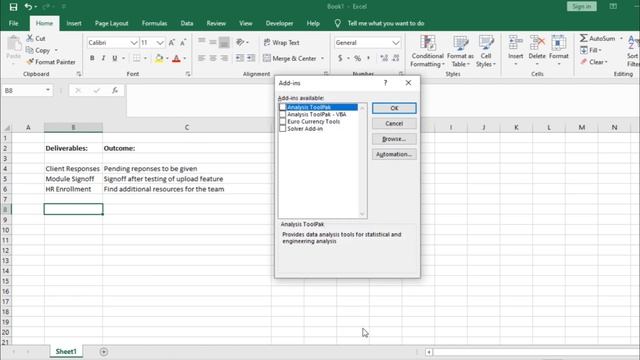Apply Percent Style format
The height and width of the screenshot is (360, 640).
coord(358,58)
